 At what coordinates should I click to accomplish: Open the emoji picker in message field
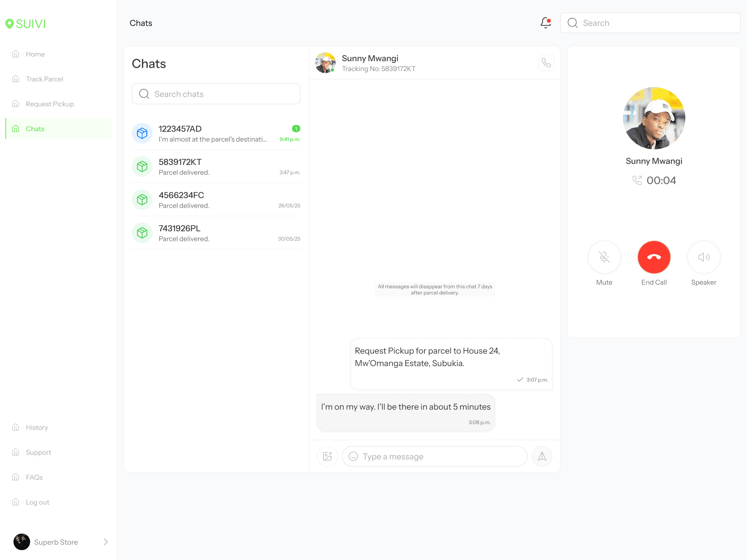pyautogui.click(x=353, y=456)
